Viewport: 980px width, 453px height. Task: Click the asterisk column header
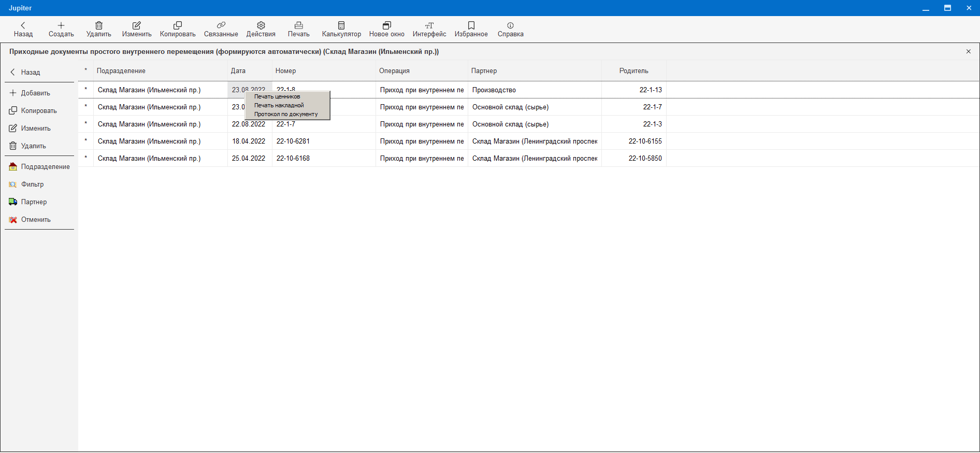coord(86,71)
